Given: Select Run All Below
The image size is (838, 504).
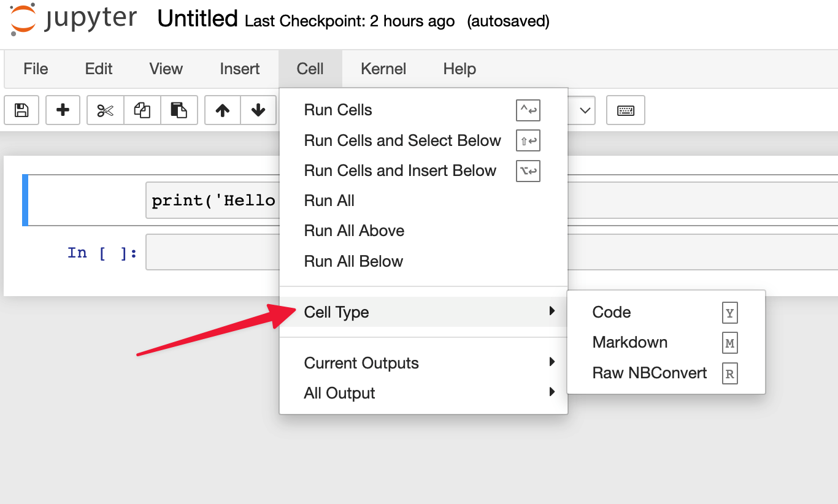Looking at the screenshot, I should pyautogui.click(x=423, y=261).
